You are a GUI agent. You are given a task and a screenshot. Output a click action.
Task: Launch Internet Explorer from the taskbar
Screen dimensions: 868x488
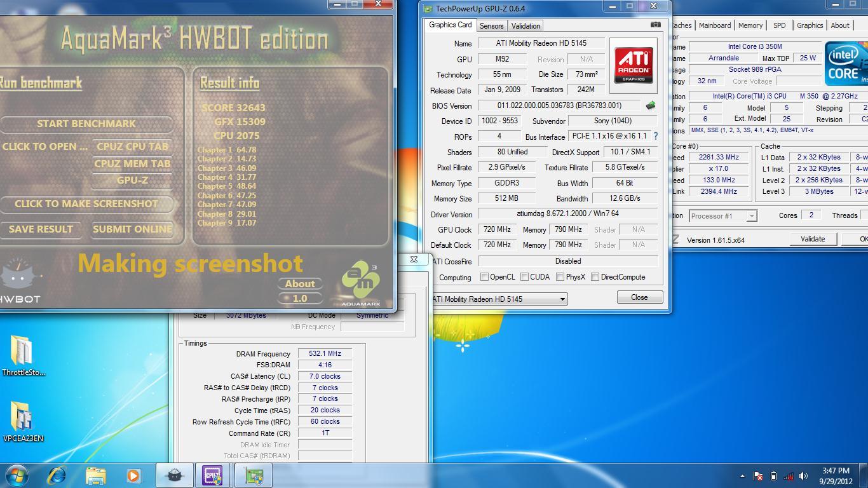(57, 475)
